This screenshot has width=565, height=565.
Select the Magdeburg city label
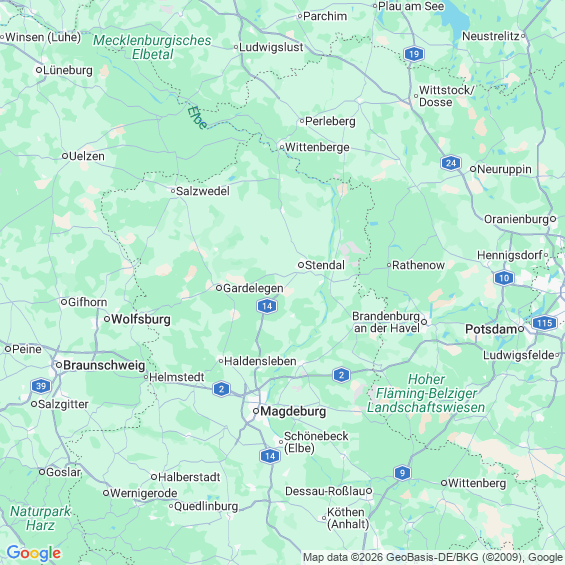point(293,411)
